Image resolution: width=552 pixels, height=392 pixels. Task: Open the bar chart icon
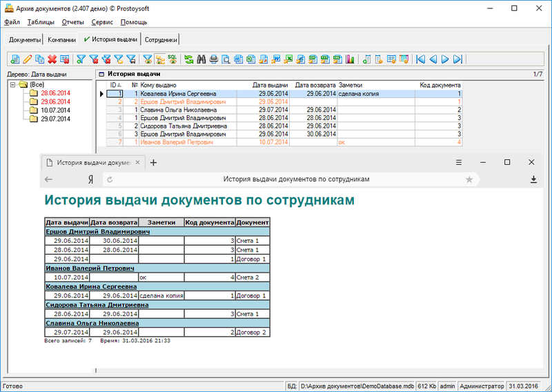(x=350, y=59)
